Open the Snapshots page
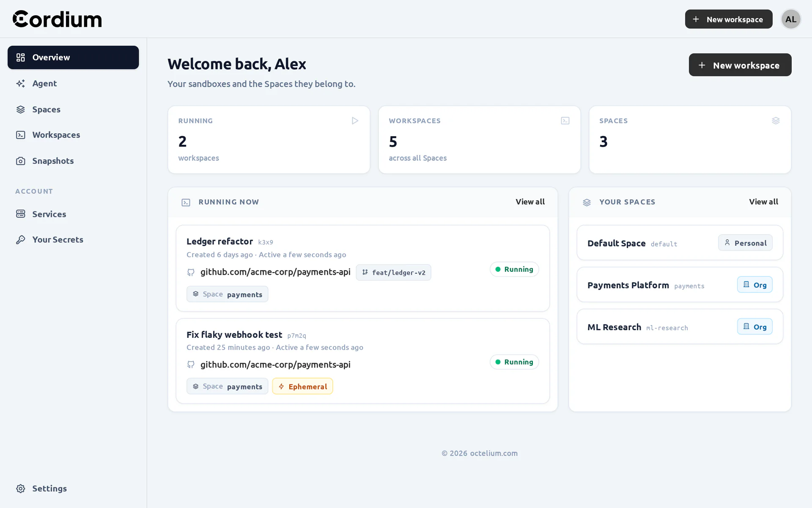Viewport: 812px width, 508px height. pyautogui.click(x=73, y=161)
